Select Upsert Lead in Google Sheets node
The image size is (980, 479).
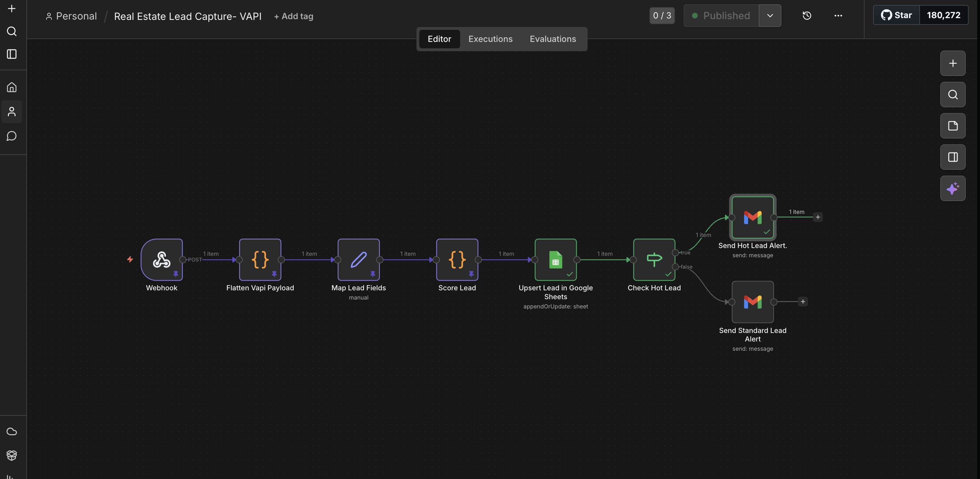(556, 260)
